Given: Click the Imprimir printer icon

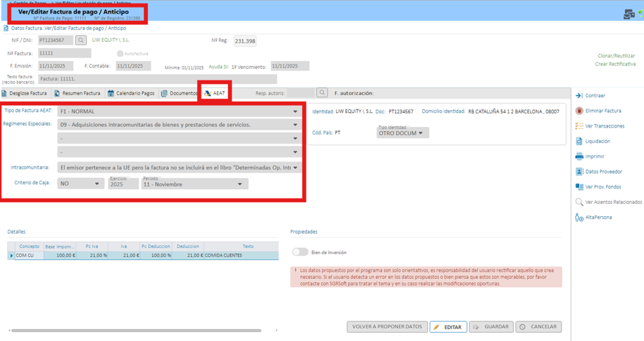Looking at the screenshot, I should (x=579, y=157).
